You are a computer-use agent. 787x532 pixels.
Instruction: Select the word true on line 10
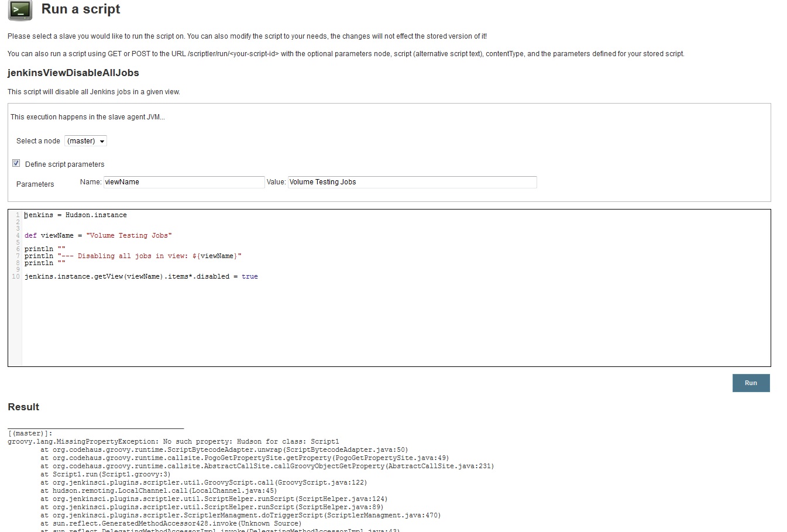(x=250, y=276)
